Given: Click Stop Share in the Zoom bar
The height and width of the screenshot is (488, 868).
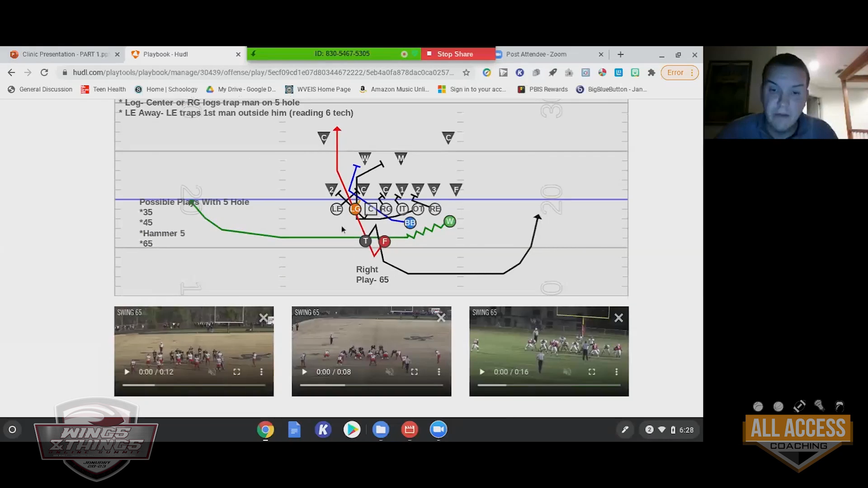Looking at the screenshot, I should coord(454,54).
